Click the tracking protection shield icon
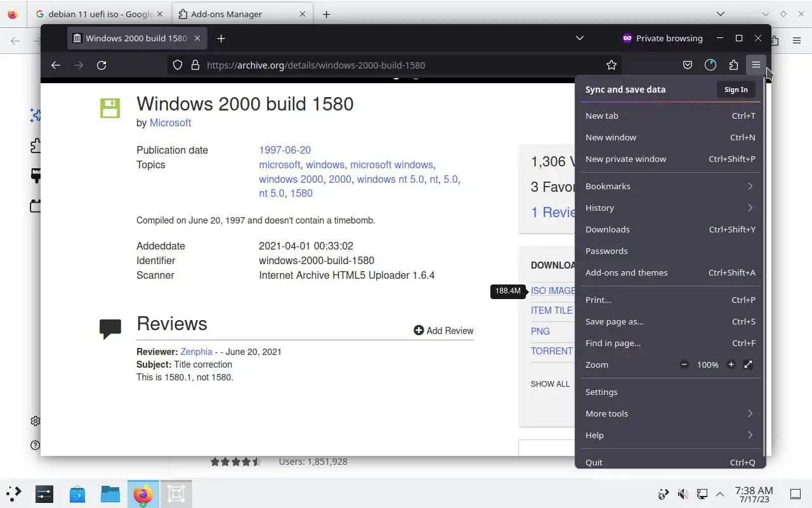 (178, 65)
